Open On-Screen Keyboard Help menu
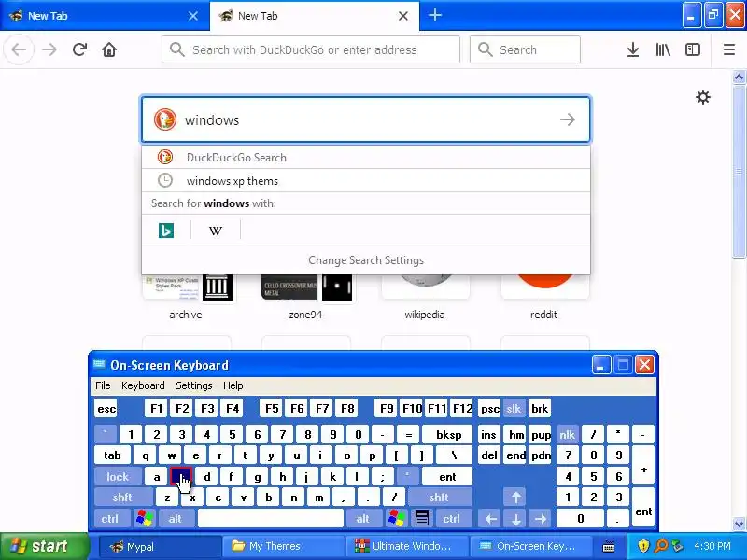Screen dimensions: 747x560 point(233,385)
